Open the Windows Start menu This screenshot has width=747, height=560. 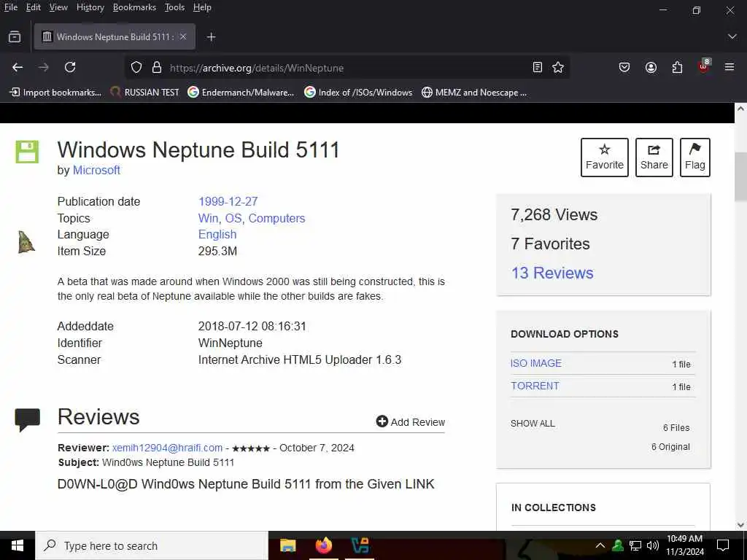pos(18,545)
